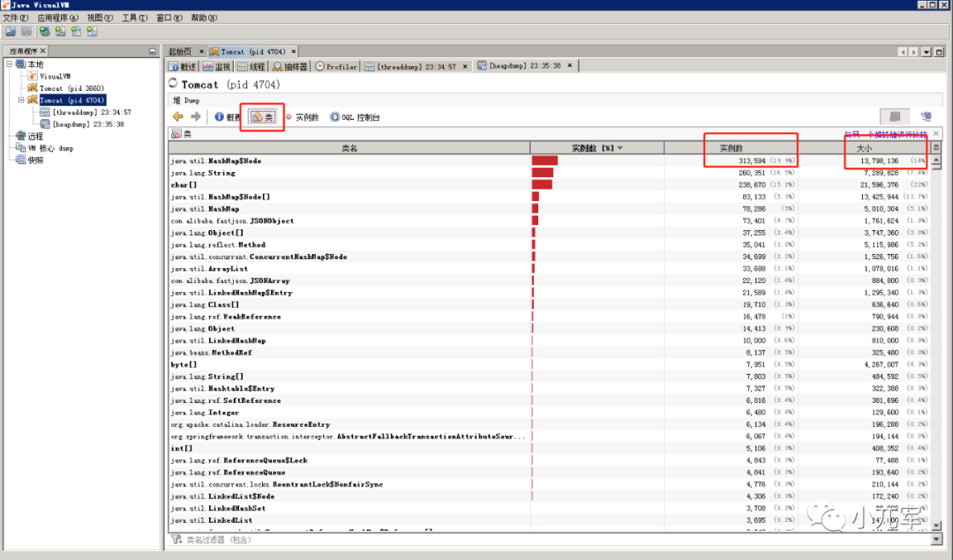Go forward with the grey right arrow
The image size is (953, 560).
click(x=196, y=116)
